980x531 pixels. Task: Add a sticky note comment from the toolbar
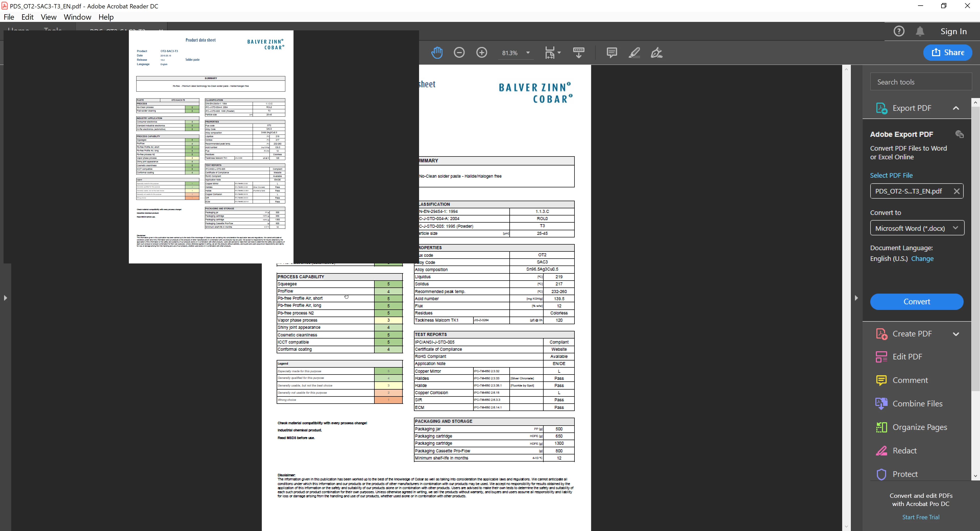pyautogui.click(x=612, y=53)
